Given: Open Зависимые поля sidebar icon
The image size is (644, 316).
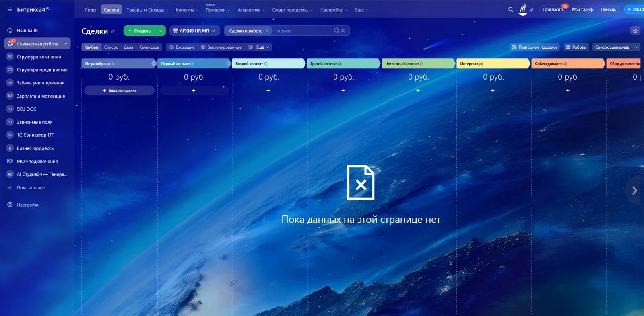Looking at the screenshot, I should coord(10,122).
